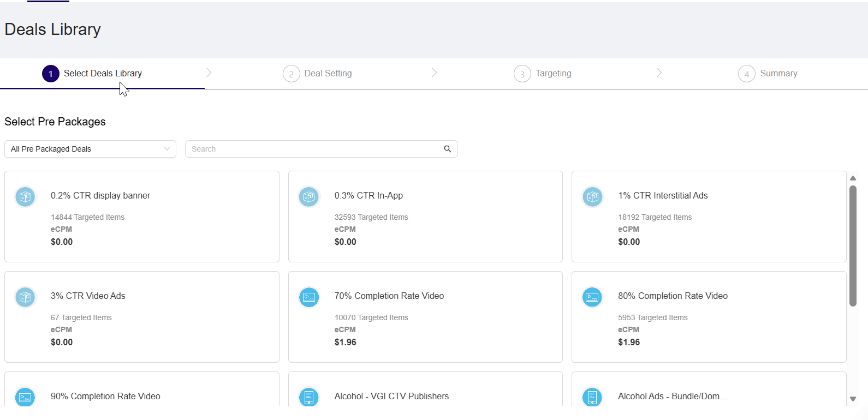Click step 3 circle for Targeting
Image resolution: width=868 pixels, height=420 pixels.
pyautogui.click(x=522, y=74)
